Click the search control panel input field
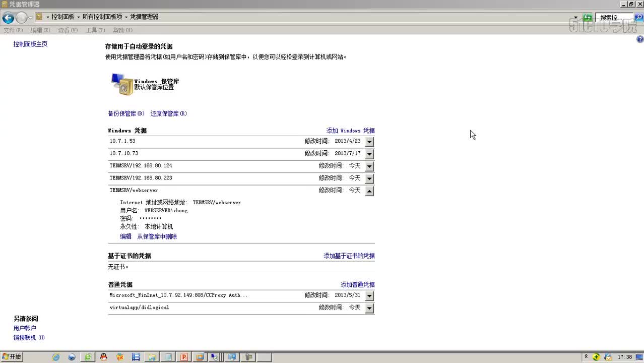The image size is (644, 363). (614, 18)
